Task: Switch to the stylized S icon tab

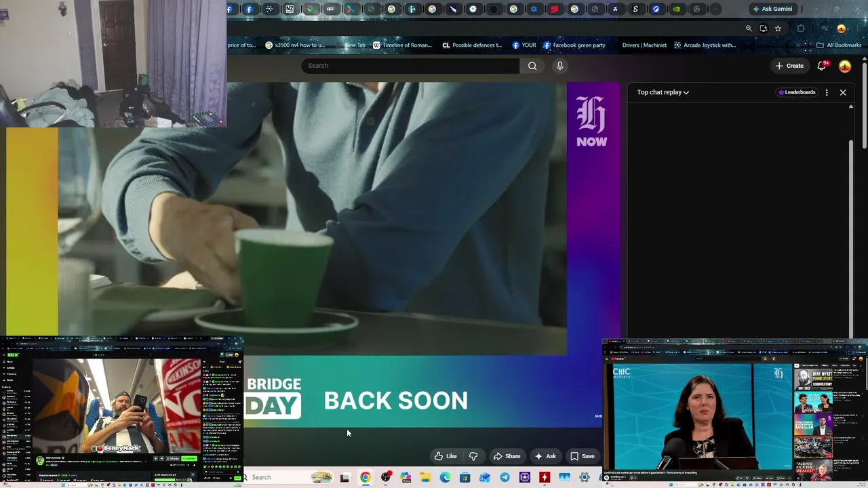Action: [x=635, y=9]
